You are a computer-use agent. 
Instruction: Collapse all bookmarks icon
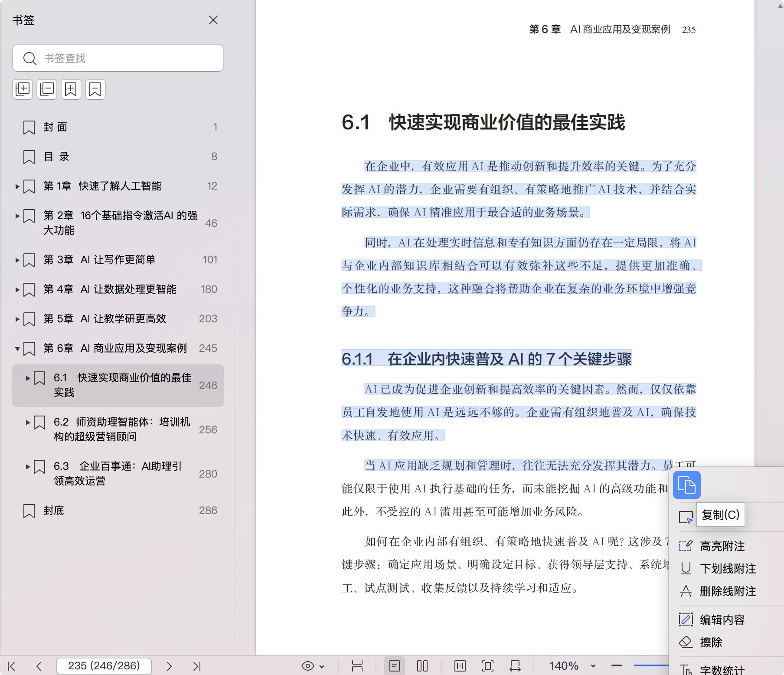pyautogui.click(x=47, y=89)
